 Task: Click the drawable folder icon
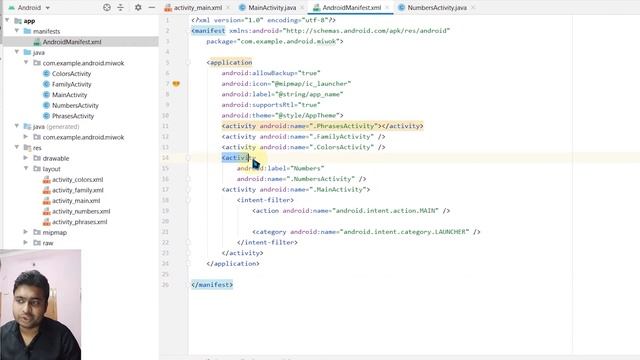point(37,158)
